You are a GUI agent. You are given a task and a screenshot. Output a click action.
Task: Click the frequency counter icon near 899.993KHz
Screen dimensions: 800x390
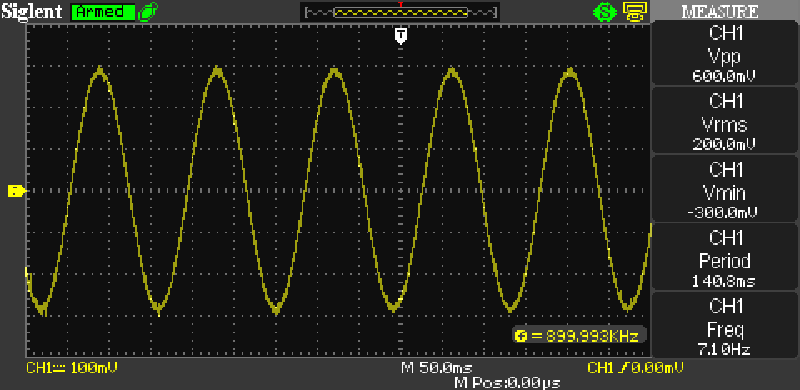pyautogui.click(x=521, y=336)
